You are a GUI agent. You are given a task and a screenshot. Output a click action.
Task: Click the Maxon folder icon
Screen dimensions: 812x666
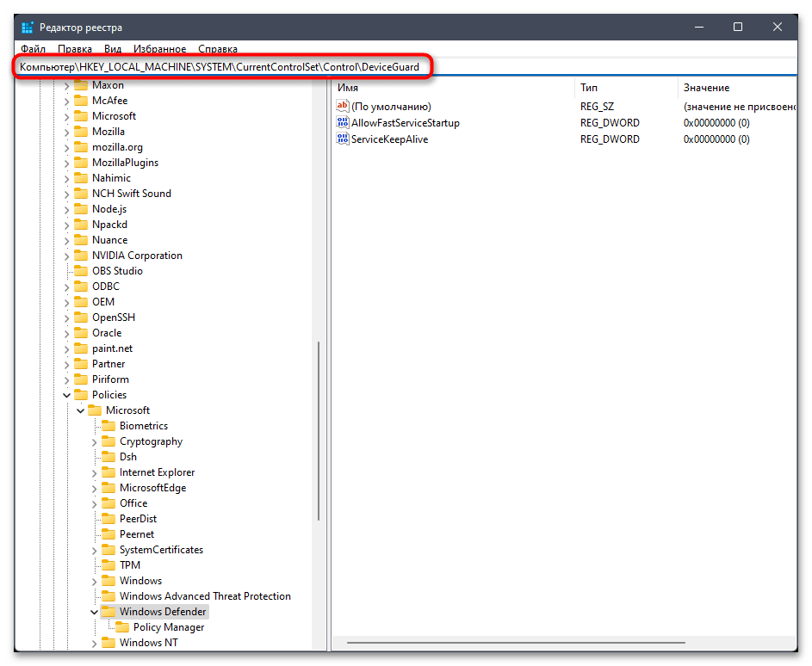pos(81,85)
